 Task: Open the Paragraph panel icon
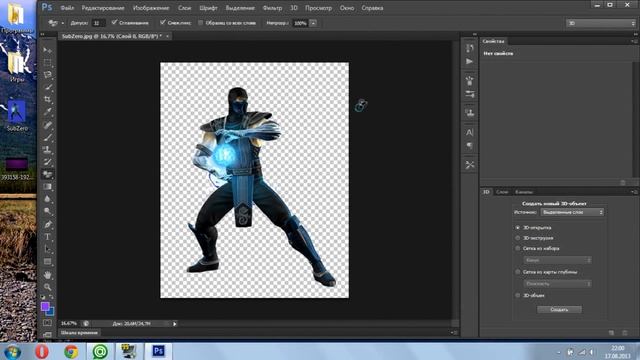(470, 146)
